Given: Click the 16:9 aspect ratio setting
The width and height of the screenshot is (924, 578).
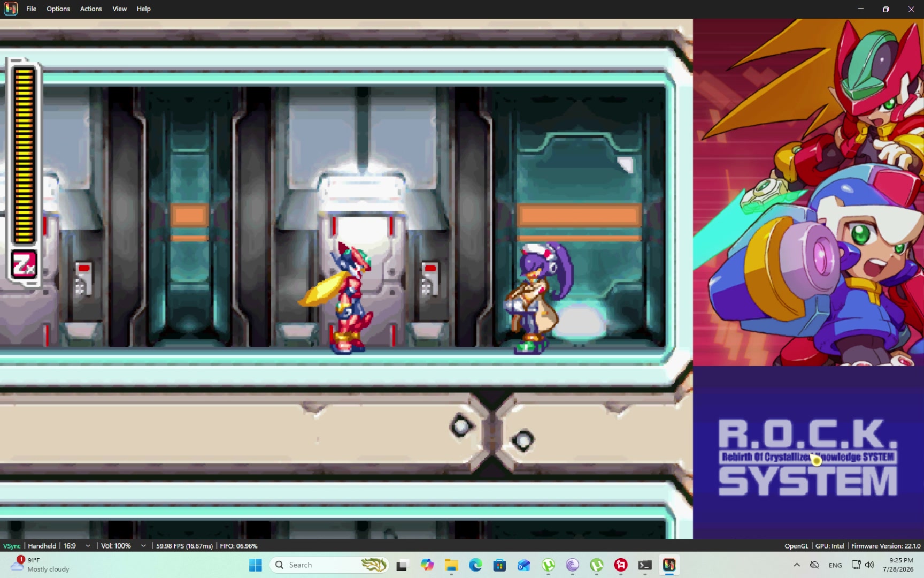Looking at the screenshot, I should [70, 546].
